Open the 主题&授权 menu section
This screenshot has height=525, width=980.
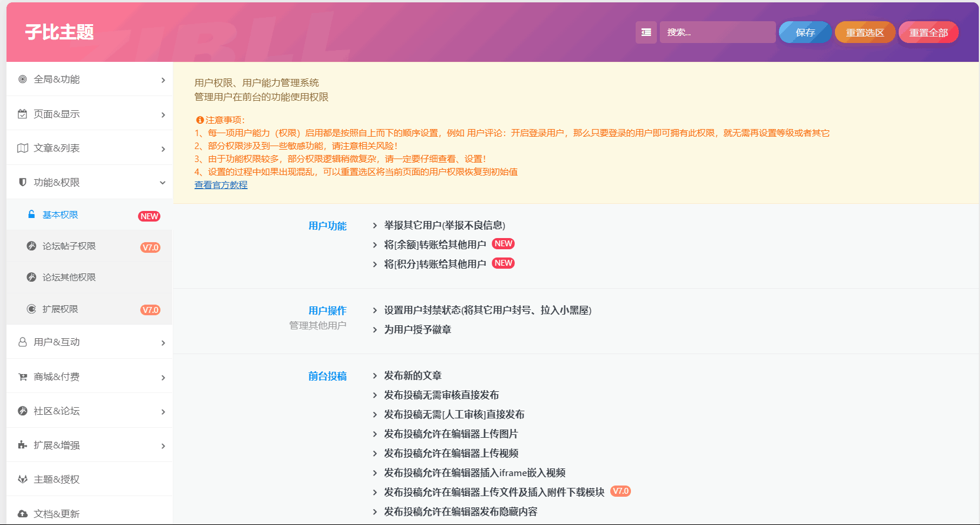click(x=90, y=479)
